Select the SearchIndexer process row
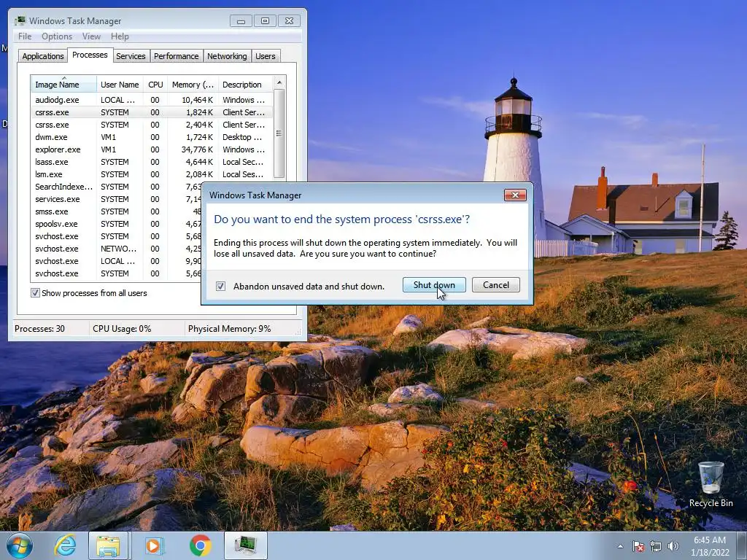Image resolution: width=747 pixels, height=560 pixels. click(116, 187)
